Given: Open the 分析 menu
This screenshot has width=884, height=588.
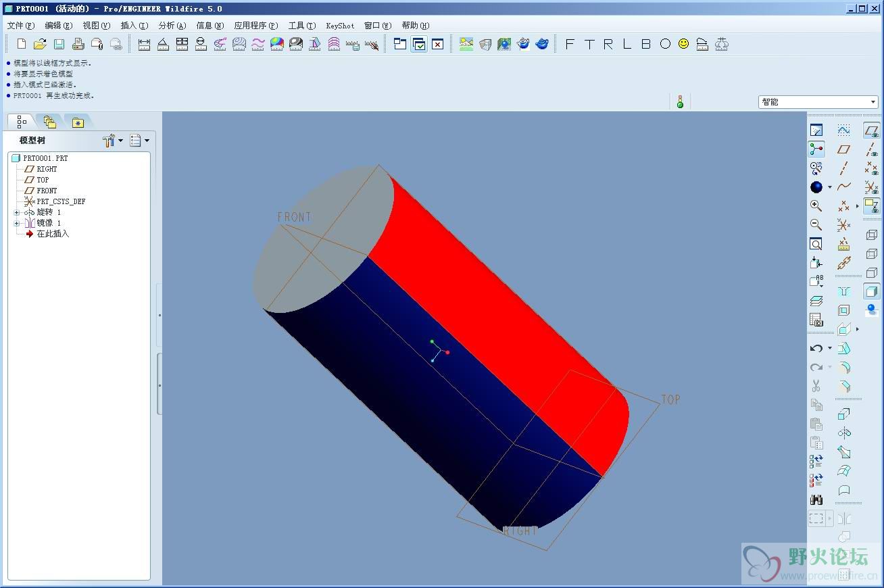Looking at the screenshot, I should tap(172, 26).
